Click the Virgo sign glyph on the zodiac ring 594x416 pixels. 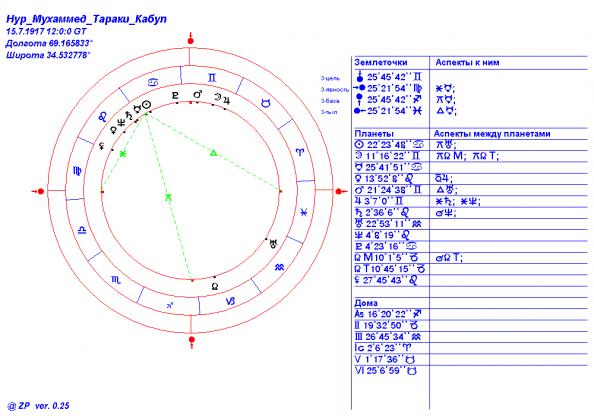[x=77, y=171]
